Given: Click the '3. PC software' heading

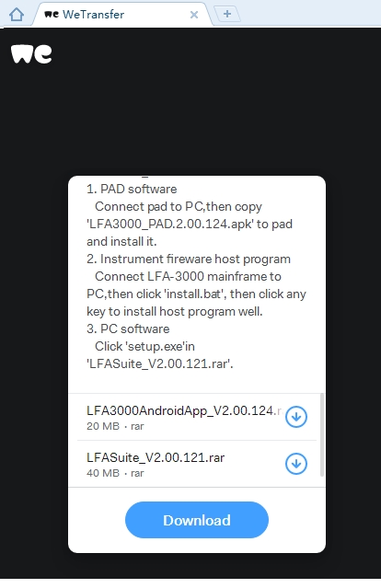Looking at the screenshot, I should pos(128,329).
